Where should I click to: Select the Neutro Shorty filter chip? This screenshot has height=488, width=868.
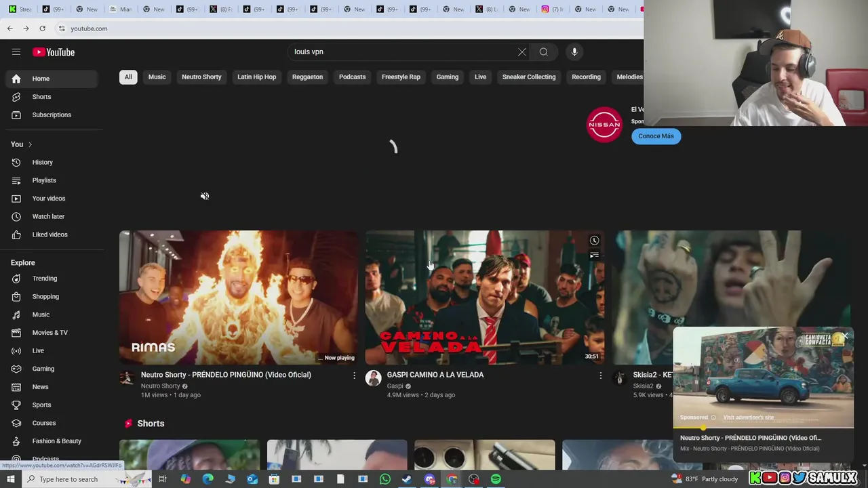(x=201, y=77)
